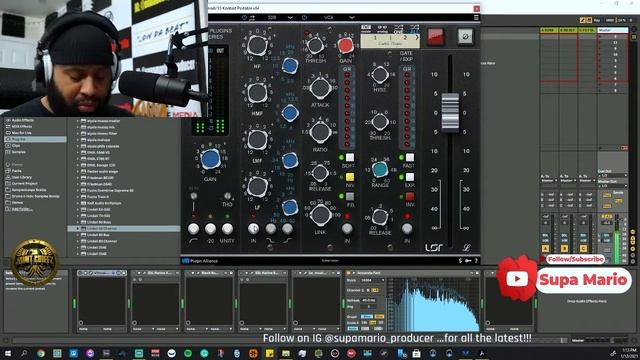Click the blue input GAIN knob

[211, 159]
